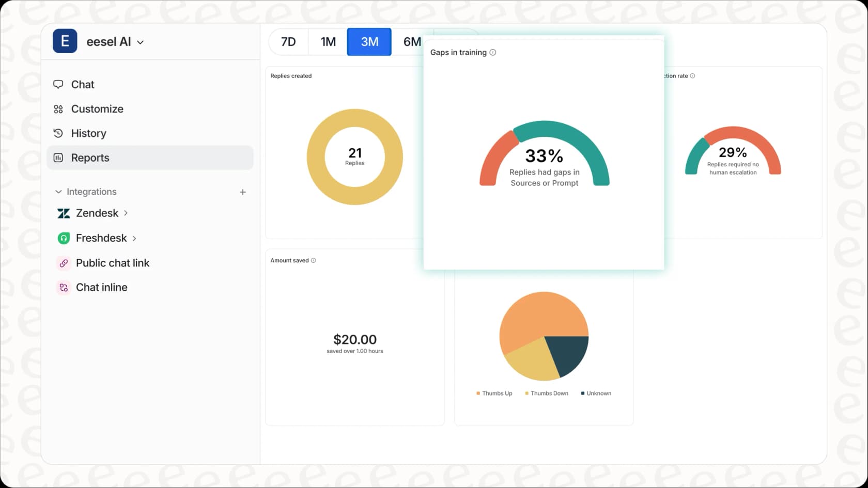Click the 29% escalation gauge

[733, 151]
